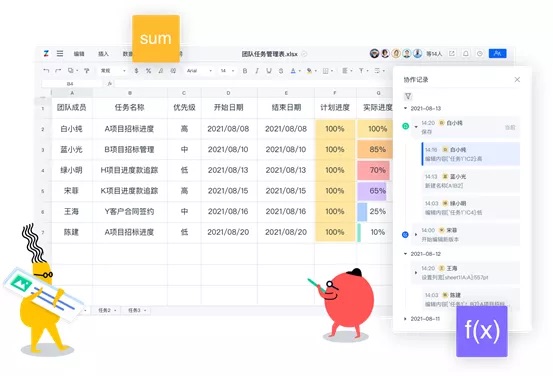Select the 14:13 蓝小光 history record
This screenshot has width=553, height=376.
coord(471,181)
